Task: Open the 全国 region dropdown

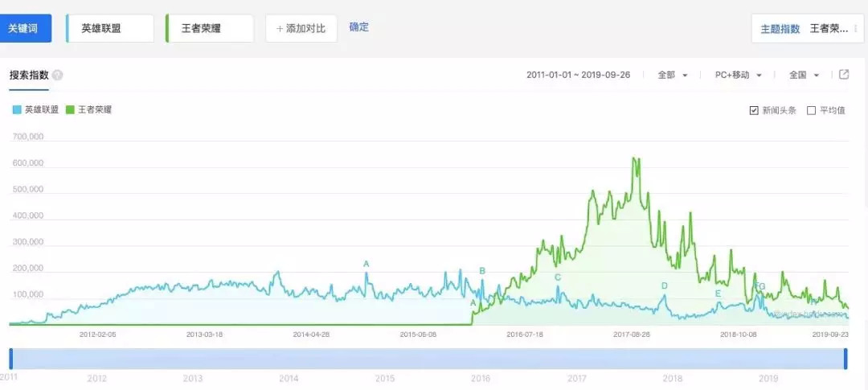Action: click(804, 75)
